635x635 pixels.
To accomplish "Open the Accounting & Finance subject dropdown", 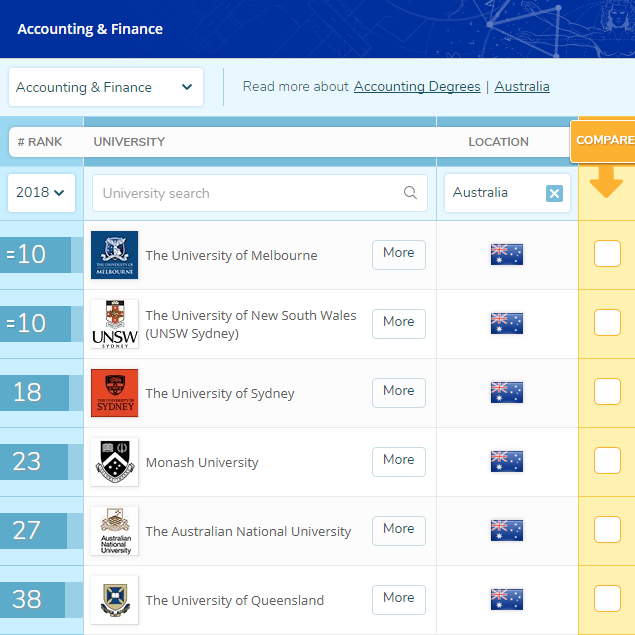I will (106, 87).
